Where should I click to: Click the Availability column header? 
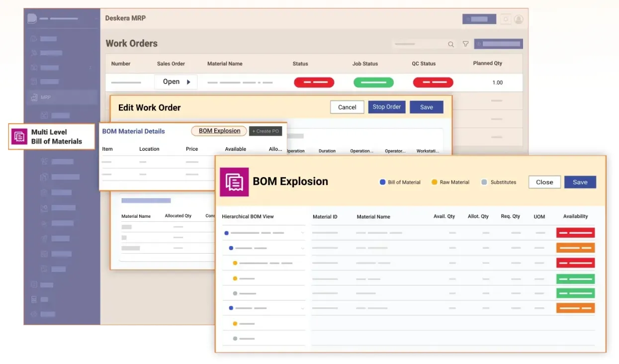(576, 216)
